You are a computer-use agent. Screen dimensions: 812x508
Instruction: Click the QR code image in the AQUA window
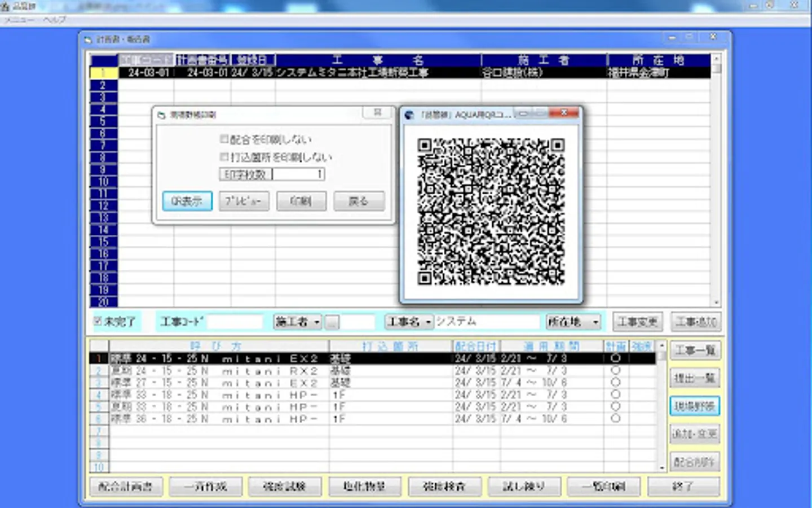click(491, 211)
